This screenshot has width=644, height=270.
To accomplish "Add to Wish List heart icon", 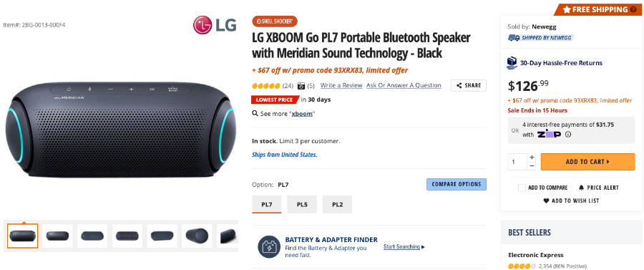I will [546, 201].
